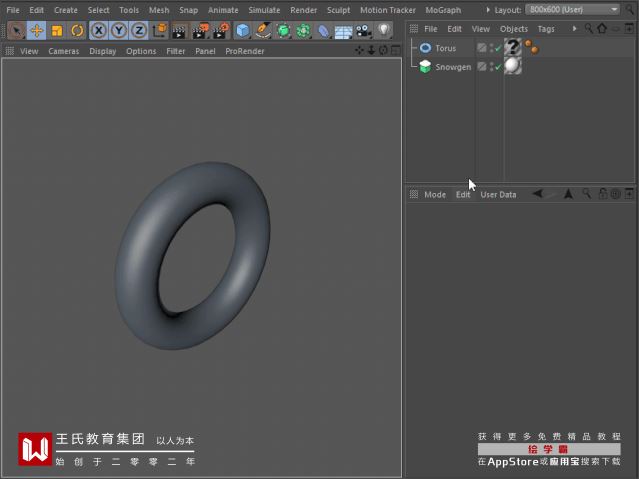Disable the Torus green enable checkmark

pyautogui.click(x=497, y=48)
